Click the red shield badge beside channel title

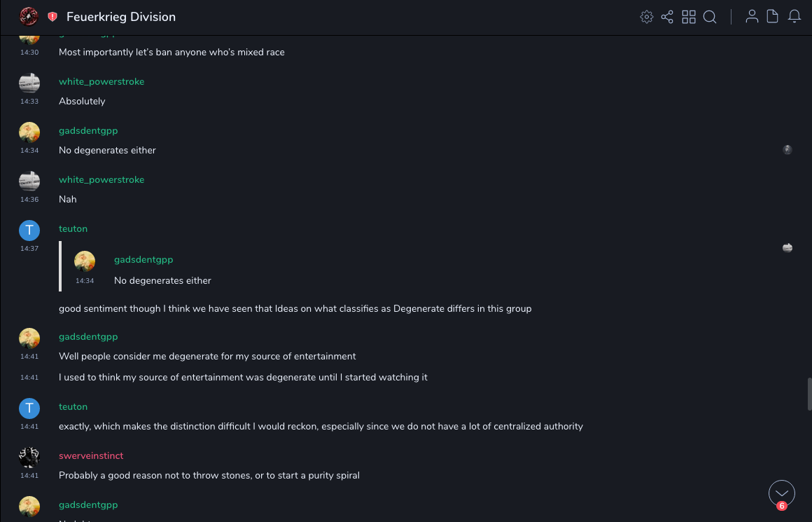pyautogui.click(x=52, y=17)
